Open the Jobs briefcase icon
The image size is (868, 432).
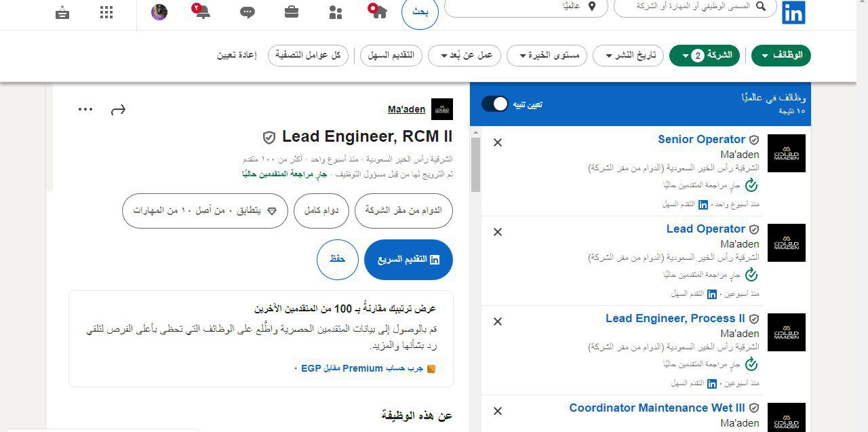pos(292,12)
